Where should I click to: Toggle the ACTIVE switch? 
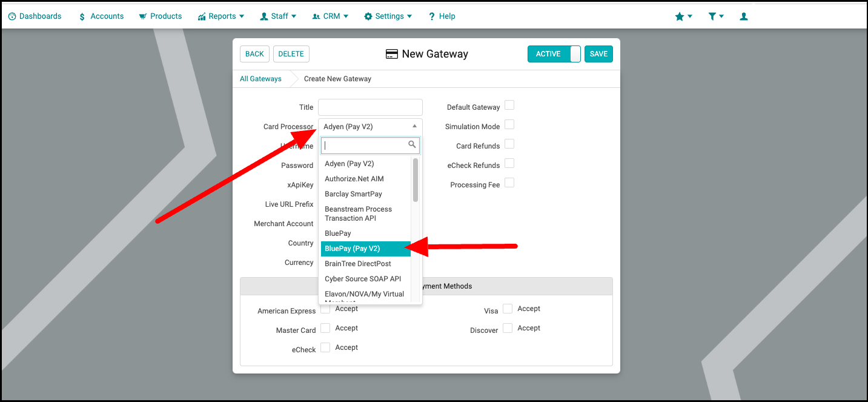(x=554, y=54)
